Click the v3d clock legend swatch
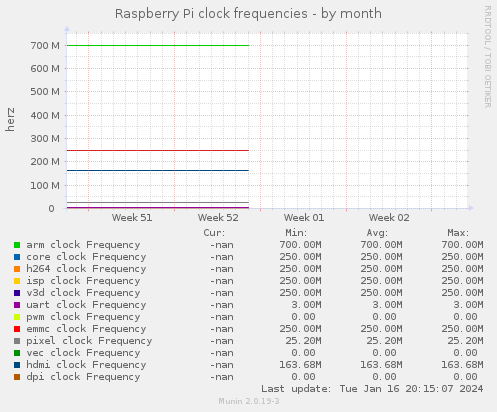This screenshot has width=497, height=412. (17, 293)
